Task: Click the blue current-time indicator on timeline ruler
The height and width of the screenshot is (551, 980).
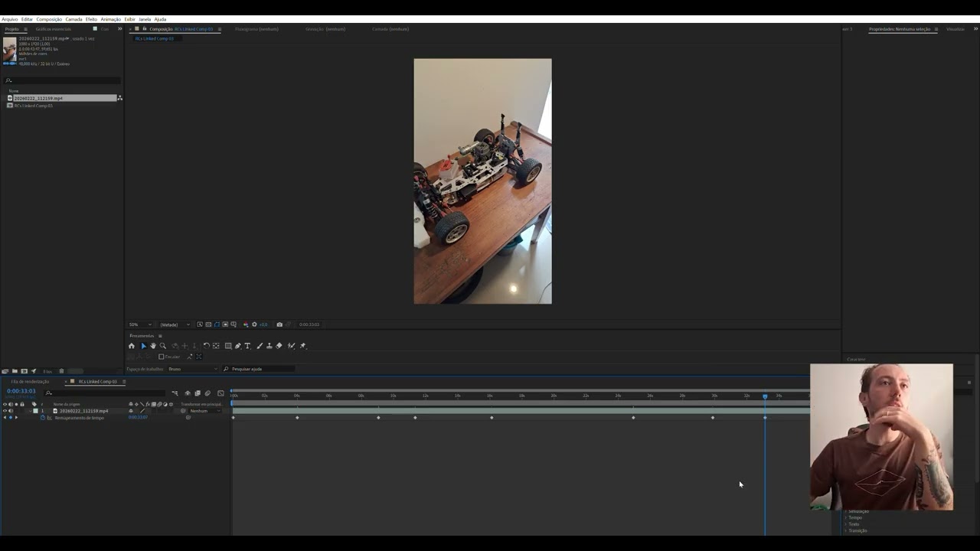Action: coord(765,396)
